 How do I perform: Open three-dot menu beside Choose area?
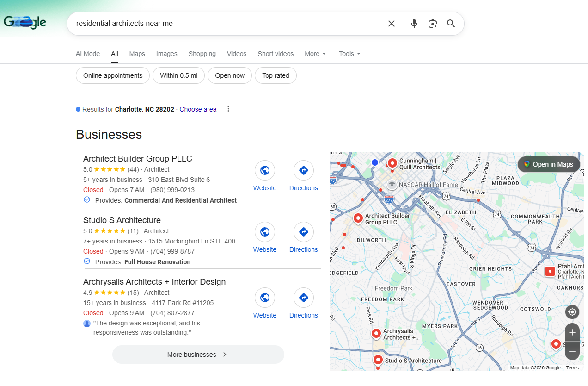[228, 109]
